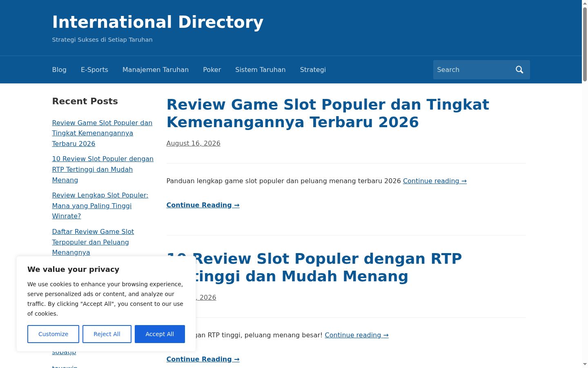Go to the E-Sports category
588x368 pixels.
point(94,70)
